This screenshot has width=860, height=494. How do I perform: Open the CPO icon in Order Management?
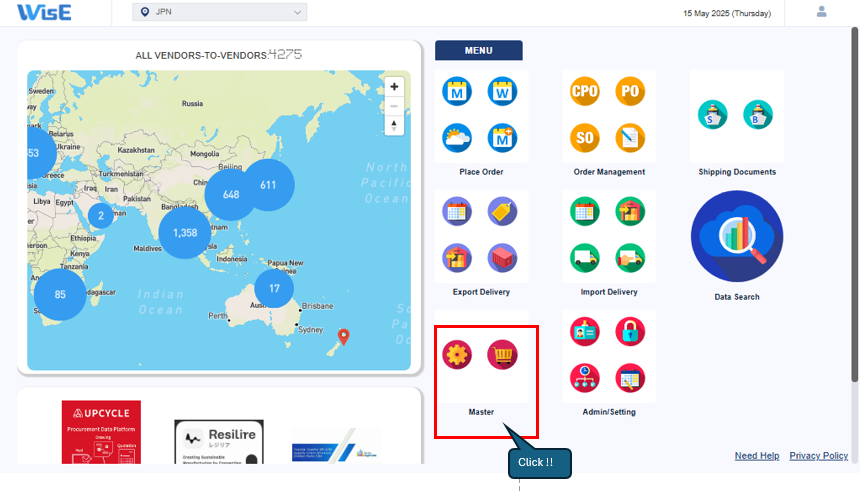[584, 91]
